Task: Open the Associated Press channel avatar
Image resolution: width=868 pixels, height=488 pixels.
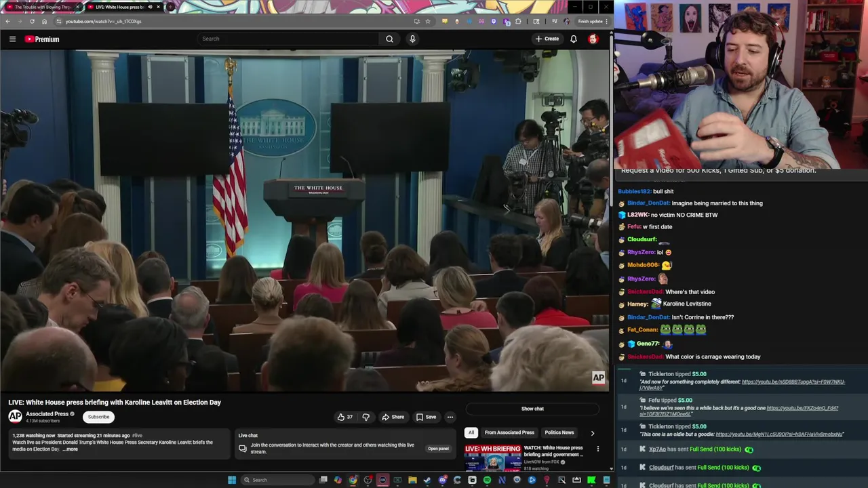Action: tap(15, 416)
